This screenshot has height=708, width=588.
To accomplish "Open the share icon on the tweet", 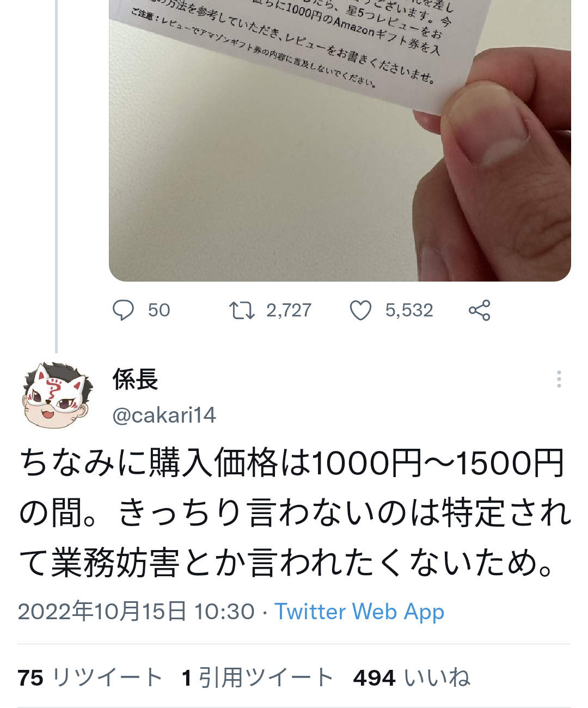I will [x=480, y=310].
